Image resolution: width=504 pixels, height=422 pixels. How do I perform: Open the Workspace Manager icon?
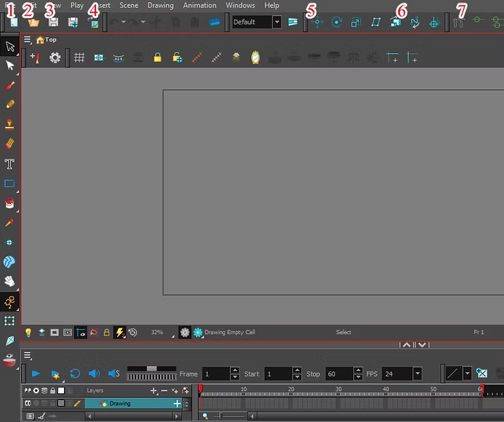(293, 22)
